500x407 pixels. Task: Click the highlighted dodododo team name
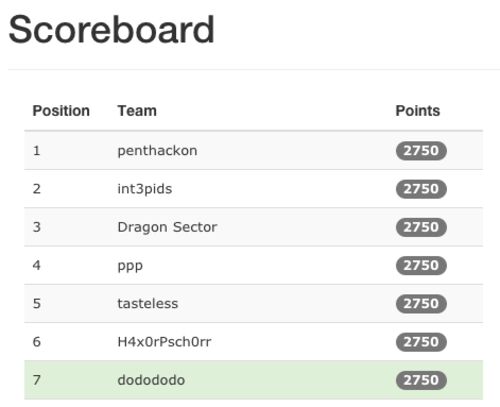pos(151,380)
